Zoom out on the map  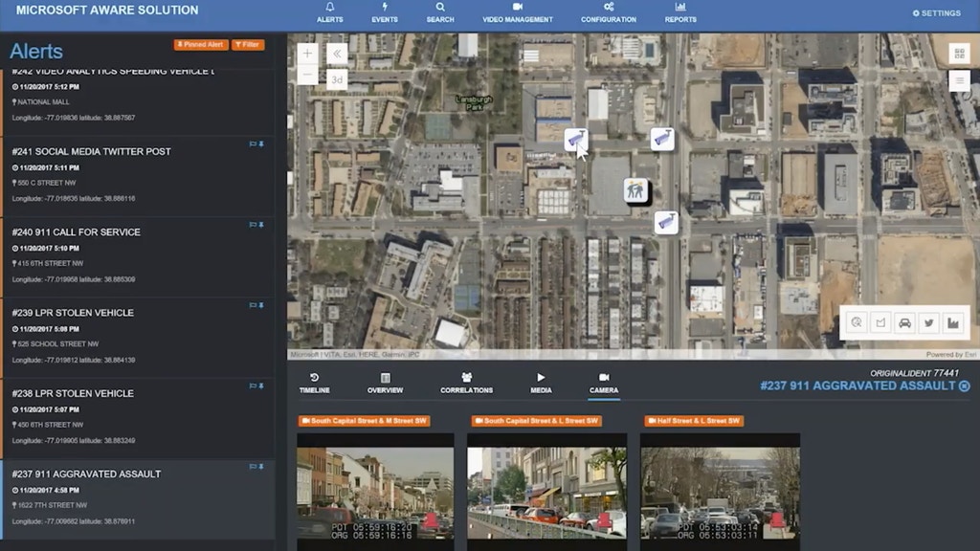pos(306,75)
